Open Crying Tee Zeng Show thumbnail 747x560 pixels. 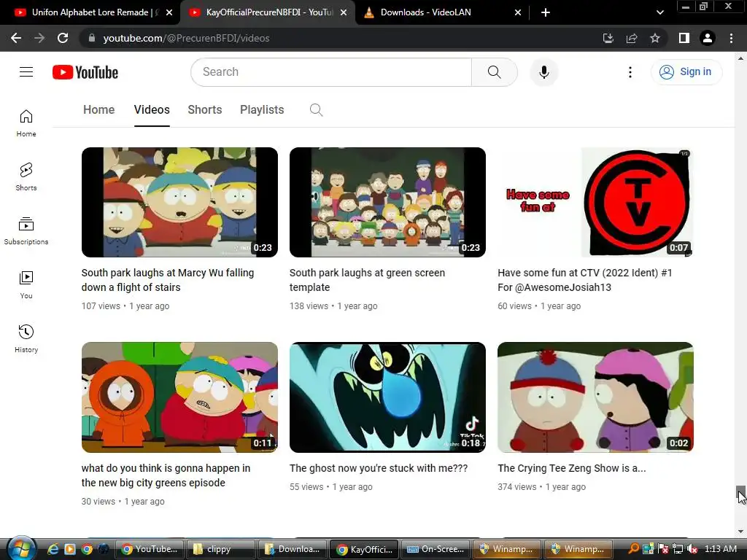pos(595,397)
